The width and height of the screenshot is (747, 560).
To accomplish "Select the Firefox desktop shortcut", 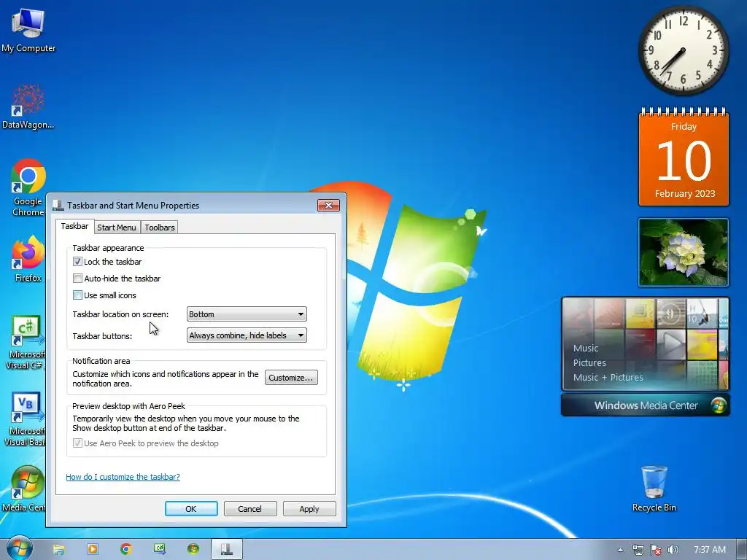I will (28, 259).
